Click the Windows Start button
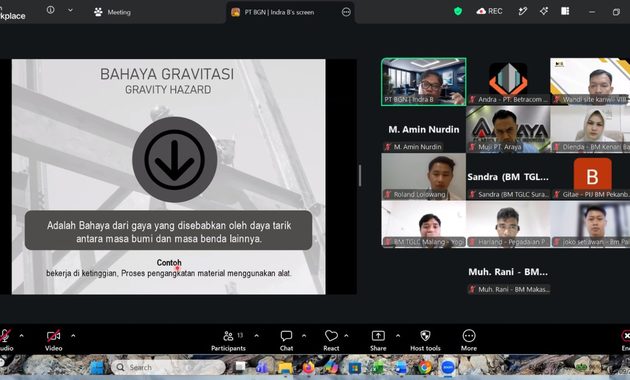This screenshot has height=380, width=630. pyautogui.click(x=97, y=367)
